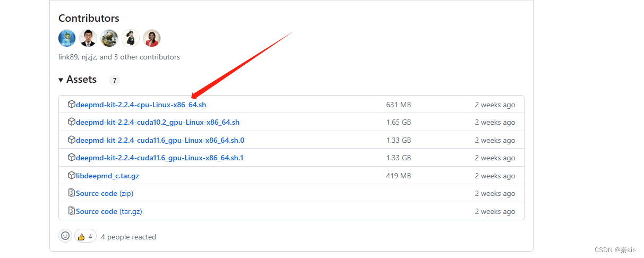Click 1.33 GB size for sh.0 asset
Image resolution: width=644 pixels, height=258 pixels.
398,141
